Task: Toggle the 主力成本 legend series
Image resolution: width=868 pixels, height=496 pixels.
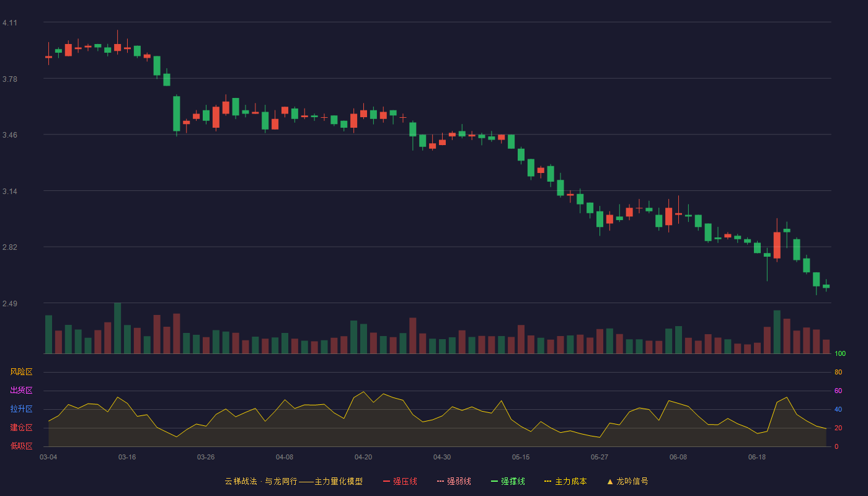Action: point(565,481)
